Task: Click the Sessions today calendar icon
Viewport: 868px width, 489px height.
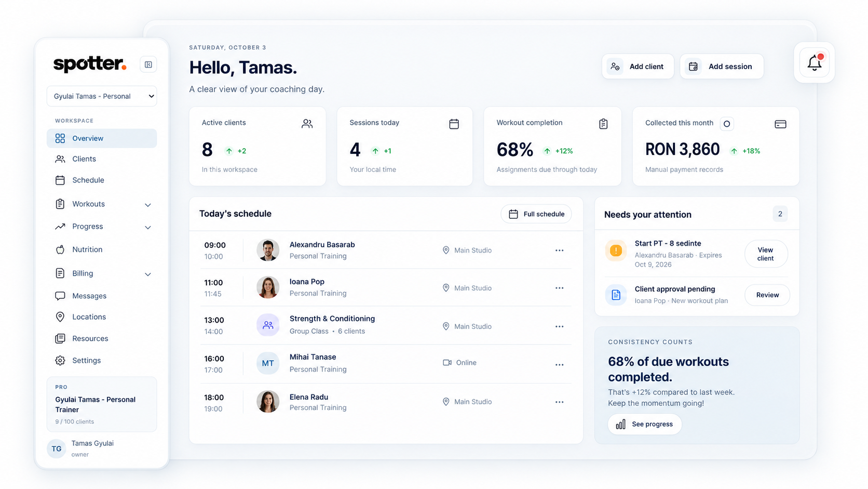Action: pos(454,124)
